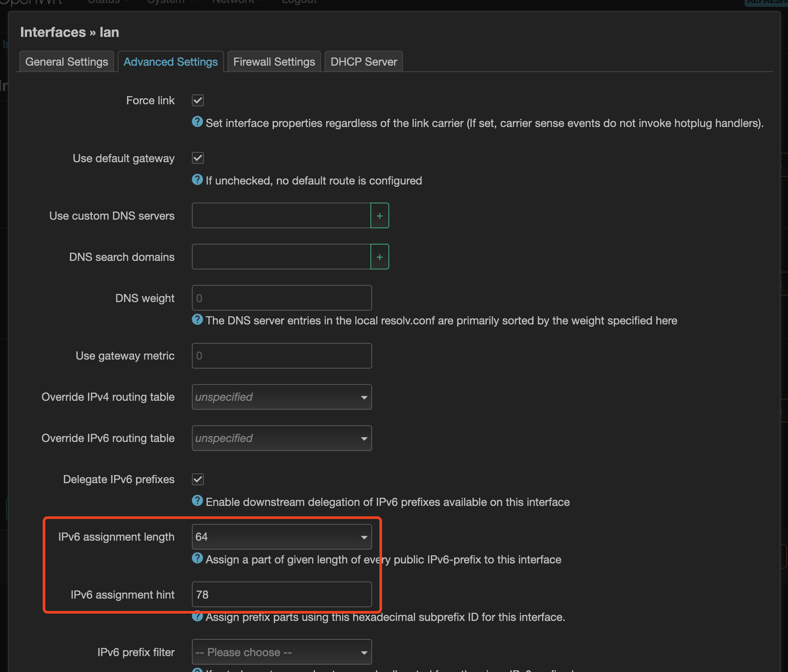Screen dimensions: 788x672
Task: Add a custom DNS server entry
Action: (x=379, y=215)
